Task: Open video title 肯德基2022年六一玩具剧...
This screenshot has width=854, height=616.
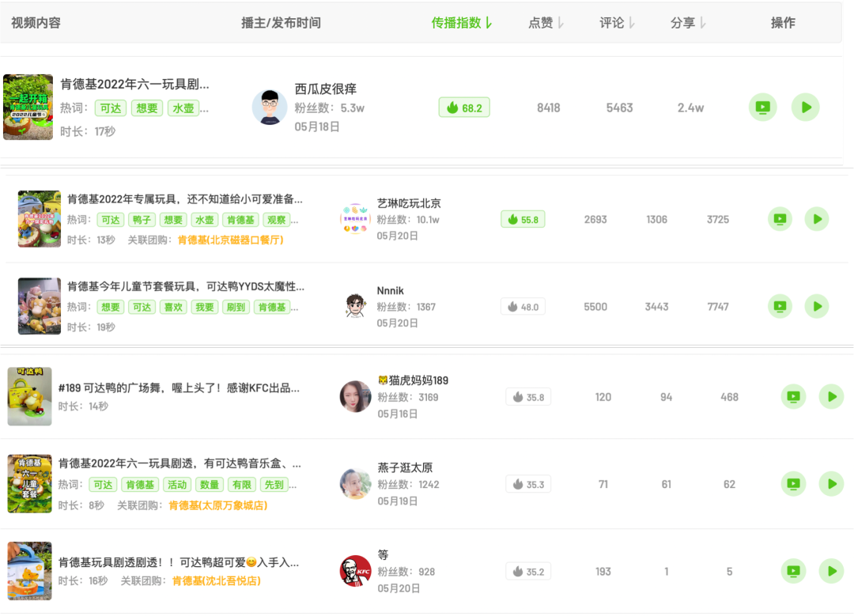Action: pyautogui.click(x=134, y=85)
